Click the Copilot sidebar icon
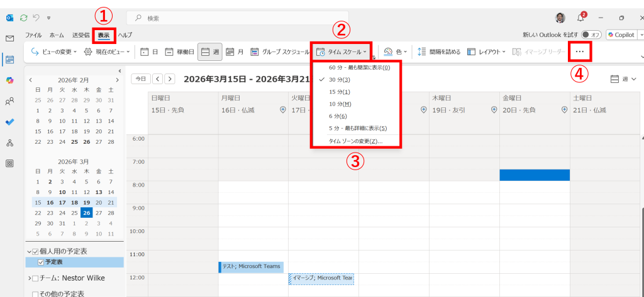Image resolution: width=644 pixels, height=297 pixels. pos(9,80)
